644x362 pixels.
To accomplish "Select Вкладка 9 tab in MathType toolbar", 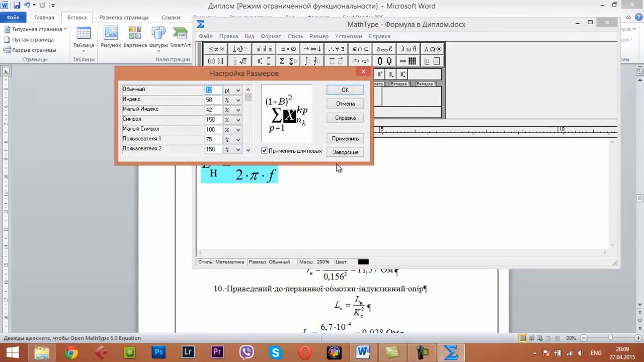I will pyautogui.click(x=426, y=84).
